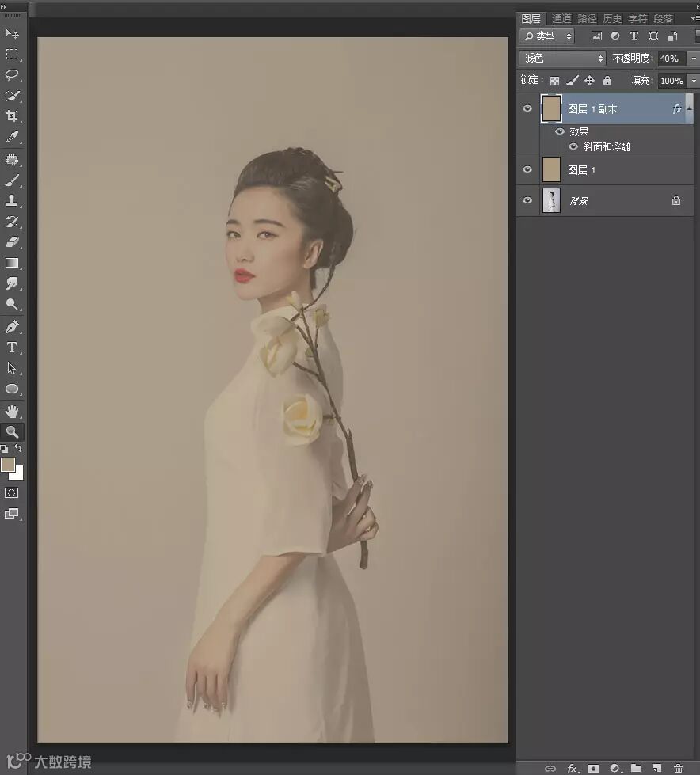Select the Gradient tool
Image resolution: width=700 pixels, height=775 pixels.
(x=11, y=263)
